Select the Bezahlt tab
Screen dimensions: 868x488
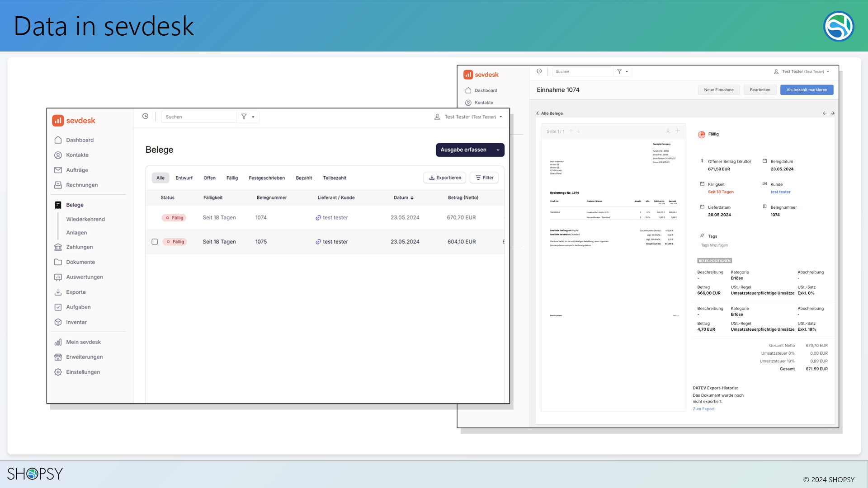(x=304, y=178)
